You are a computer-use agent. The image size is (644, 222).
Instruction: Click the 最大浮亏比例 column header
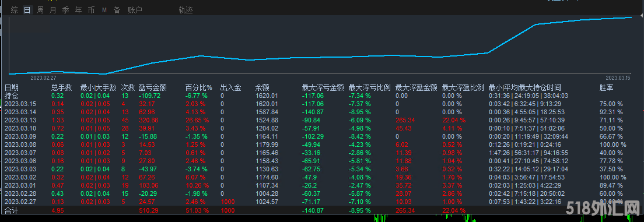coord(369,87)
